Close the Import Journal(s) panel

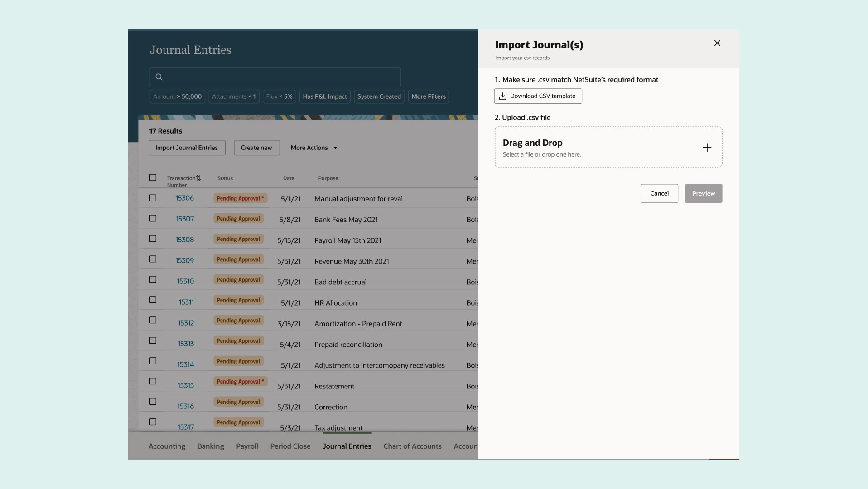pos(717,43)
